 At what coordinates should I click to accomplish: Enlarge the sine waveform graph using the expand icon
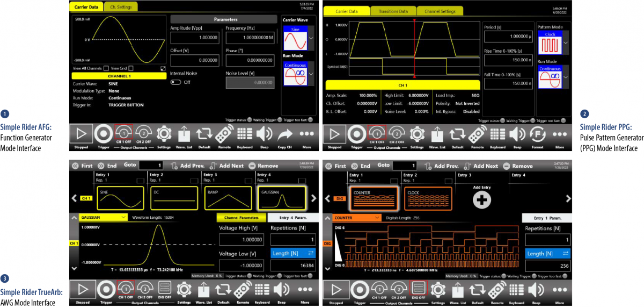tap(163, 68)
